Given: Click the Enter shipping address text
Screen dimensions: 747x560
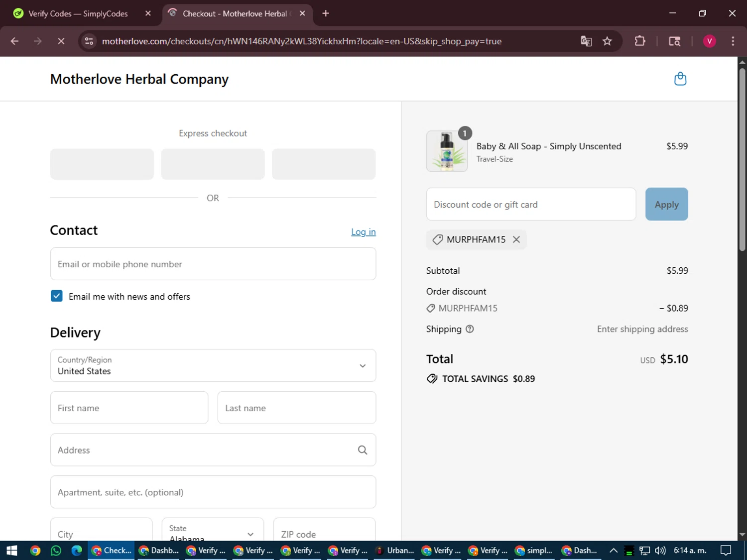Looking at the screenshot, I should [x=642, y=329].
